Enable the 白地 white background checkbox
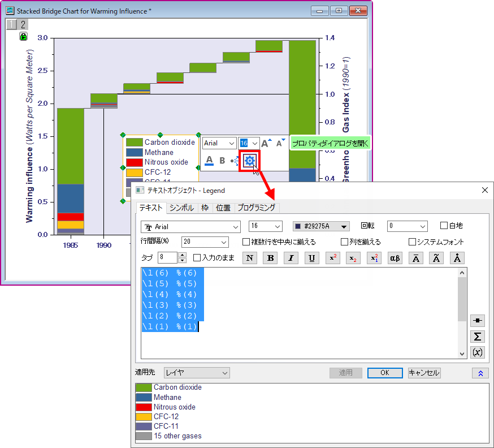 point(444,226)
